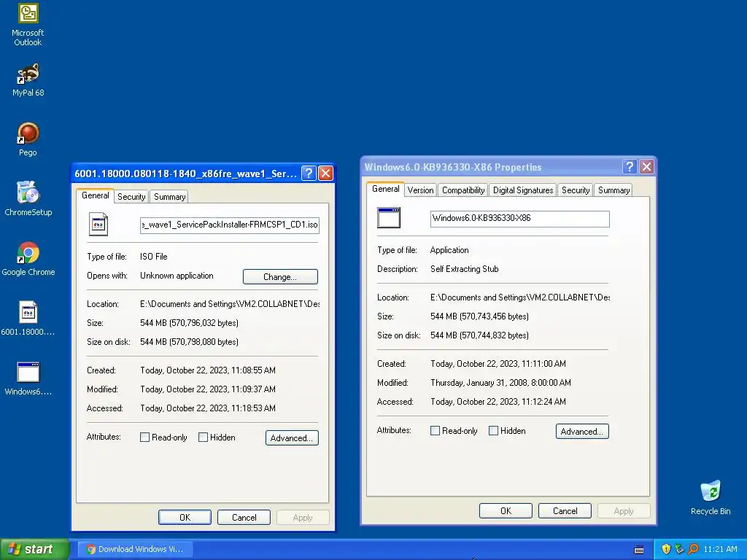Click the Self Extracting Stub description text

[465, 268]
